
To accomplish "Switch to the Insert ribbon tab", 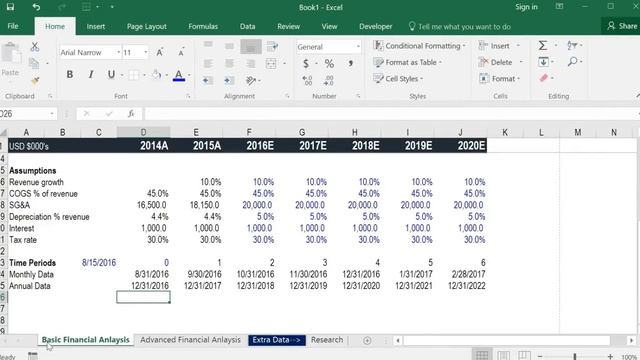I will click(96, 27).
